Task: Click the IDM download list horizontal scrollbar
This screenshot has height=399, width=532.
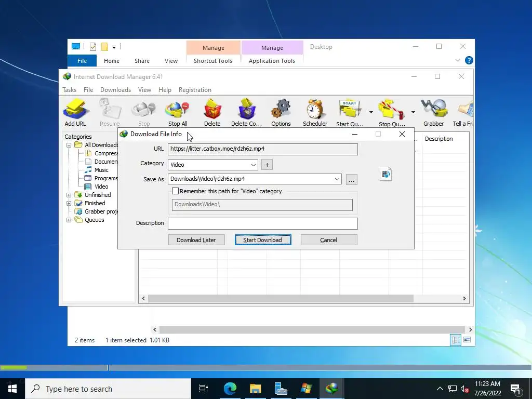Action: coord(281,298)
